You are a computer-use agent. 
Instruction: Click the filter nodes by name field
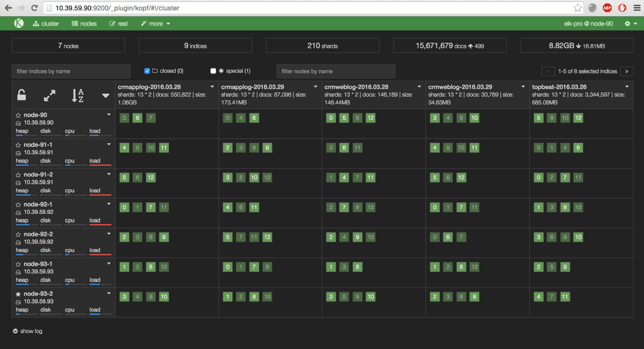(x=336, y=71)
